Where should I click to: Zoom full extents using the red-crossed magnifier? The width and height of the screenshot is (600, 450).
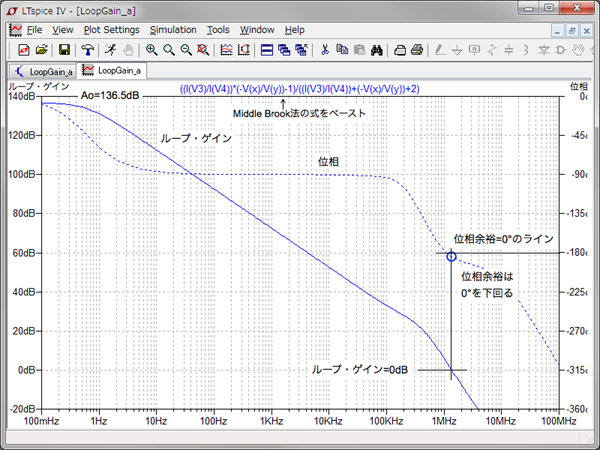point(204,49)
